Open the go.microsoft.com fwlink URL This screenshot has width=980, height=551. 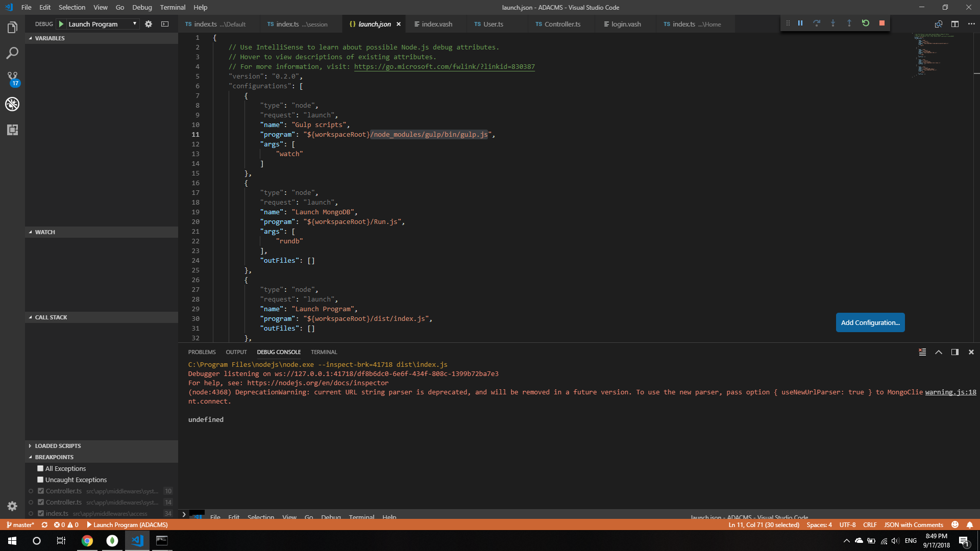tap(444, 67)
